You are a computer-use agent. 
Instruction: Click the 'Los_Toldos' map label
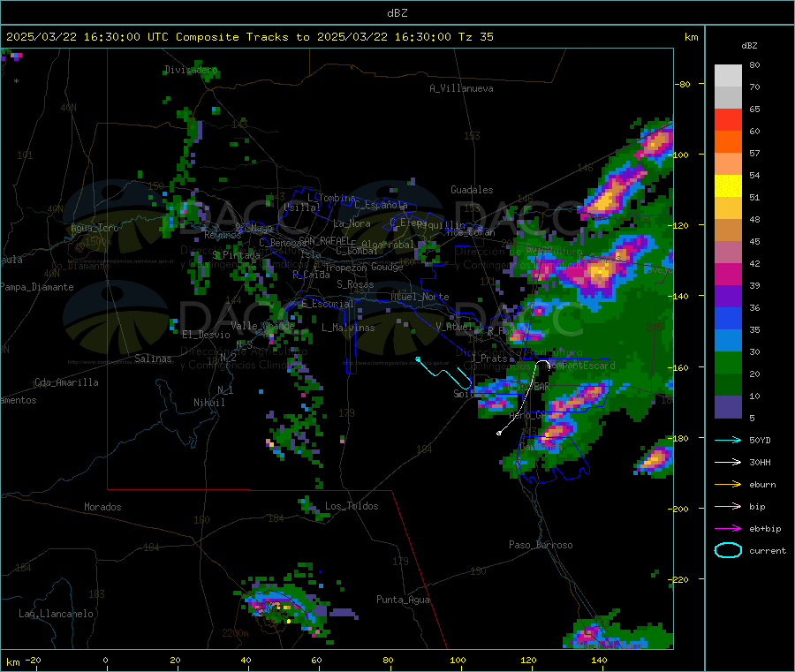coord(352,506)
